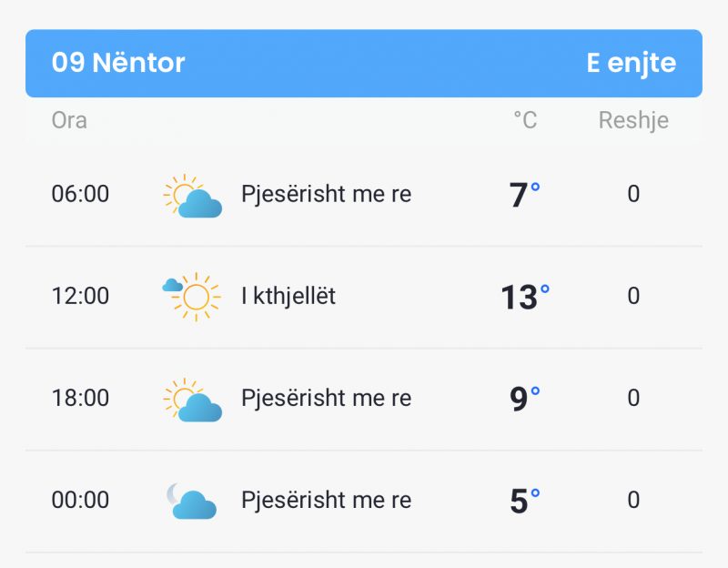Select the 09 Nëntor date header
This screenshot has height=568, width=728.
(118, 62)
